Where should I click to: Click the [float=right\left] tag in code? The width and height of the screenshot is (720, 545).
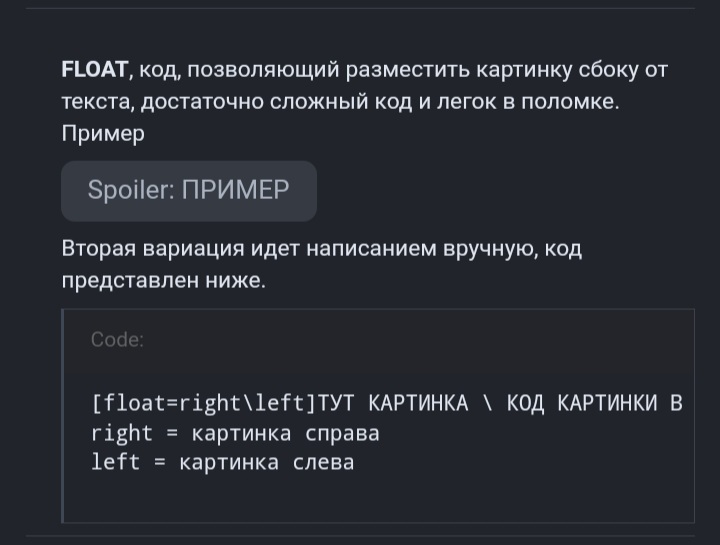[x=203, y=404]
